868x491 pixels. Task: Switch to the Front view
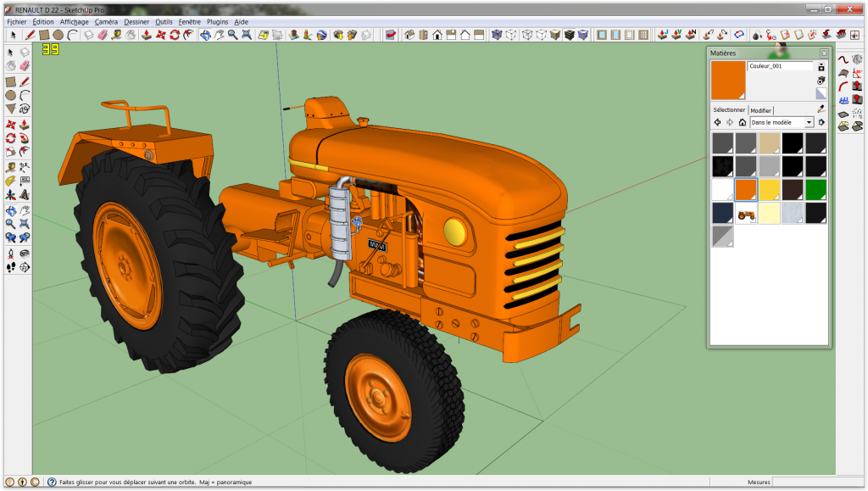coord(437,35)
